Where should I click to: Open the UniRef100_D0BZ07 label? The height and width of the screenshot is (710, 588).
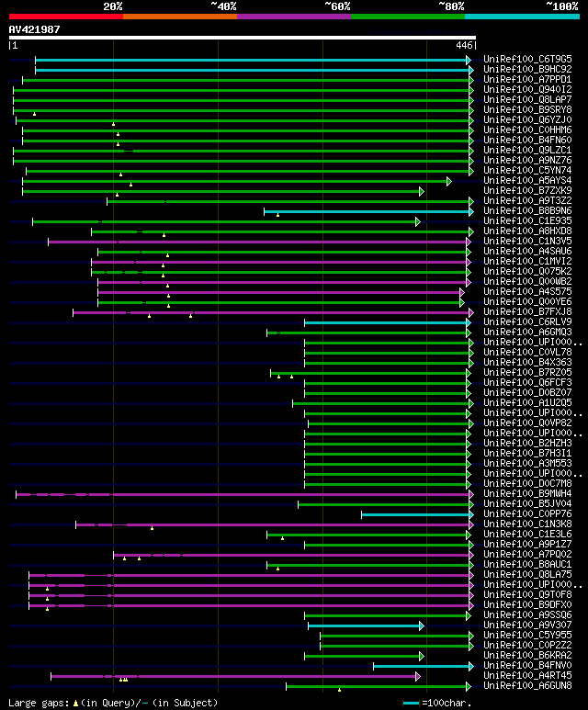point(527,392)
